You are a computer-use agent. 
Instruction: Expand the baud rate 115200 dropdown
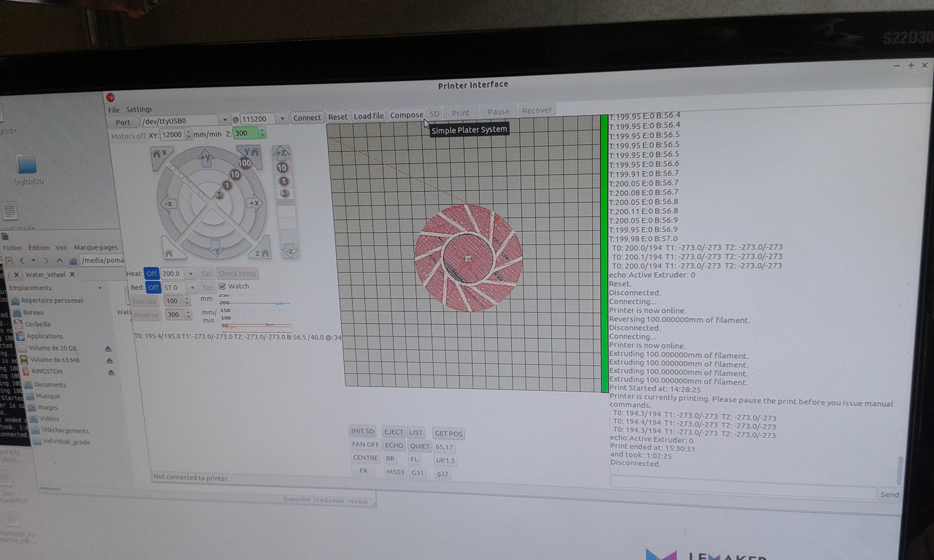[x=282, y=118]
